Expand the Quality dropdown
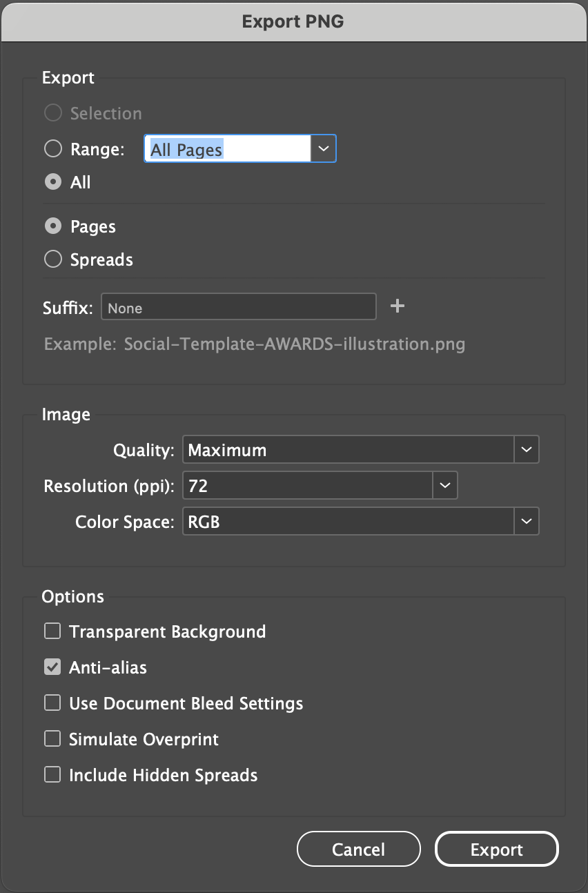This screenshot has height=893, width=588. (526, 450)
